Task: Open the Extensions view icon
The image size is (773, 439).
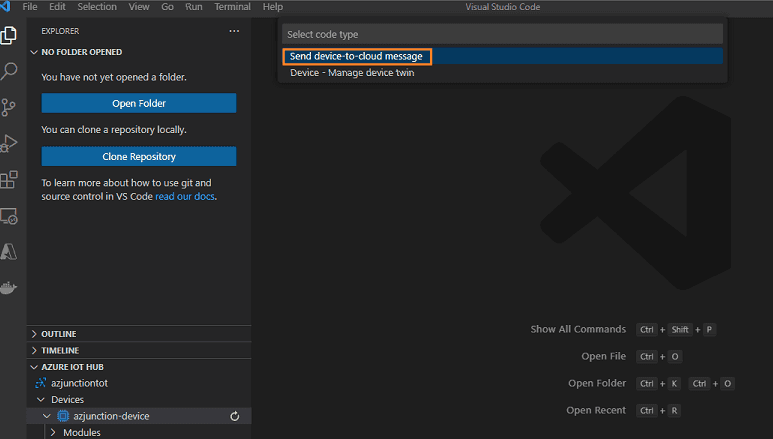Action: click(x=8, y=179)
